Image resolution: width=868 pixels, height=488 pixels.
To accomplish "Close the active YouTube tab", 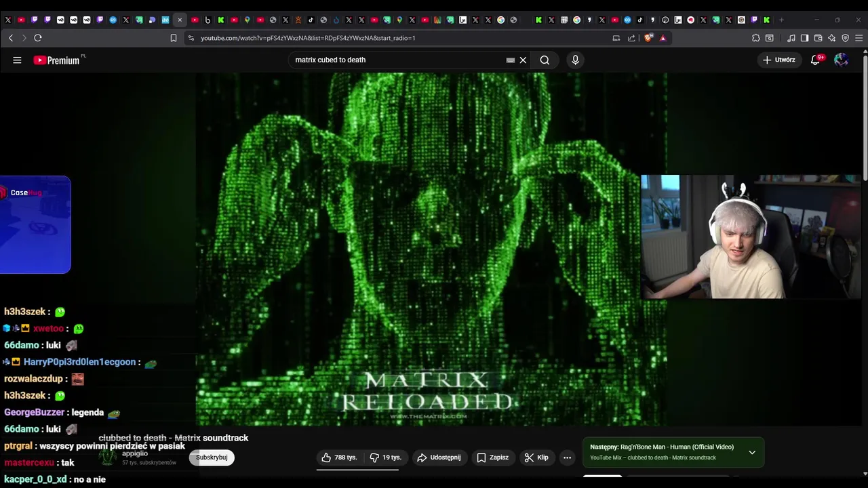I will coord(180,20).
